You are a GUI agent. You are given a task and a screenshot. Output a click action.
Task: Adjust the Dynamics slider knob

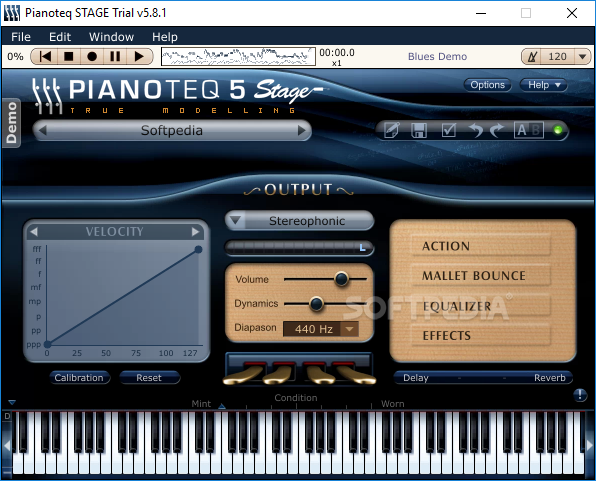click(x=316, y=304)
